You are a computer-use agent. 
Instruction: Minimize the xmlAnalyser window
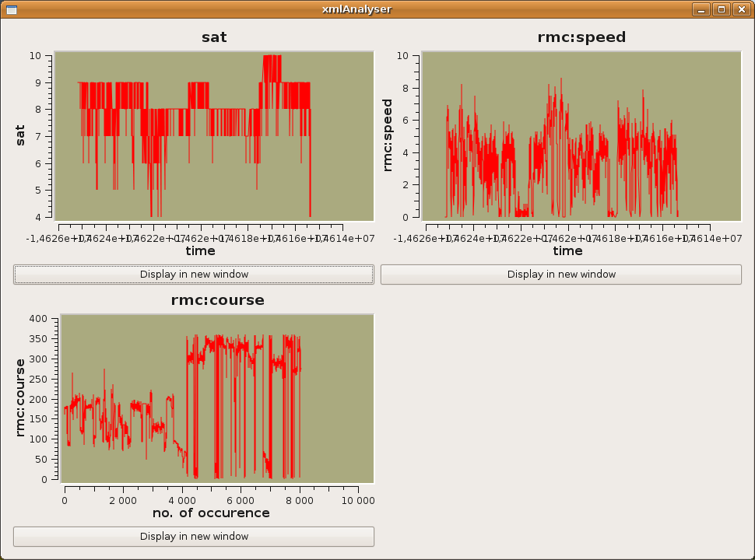pyautogui.click(x=701, y=9)
